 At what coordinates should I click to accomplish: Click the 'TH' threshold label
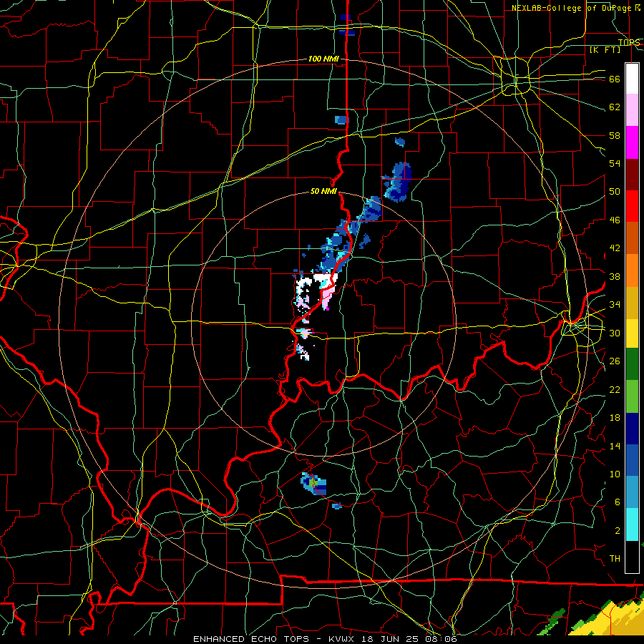(x=615, y=559)
